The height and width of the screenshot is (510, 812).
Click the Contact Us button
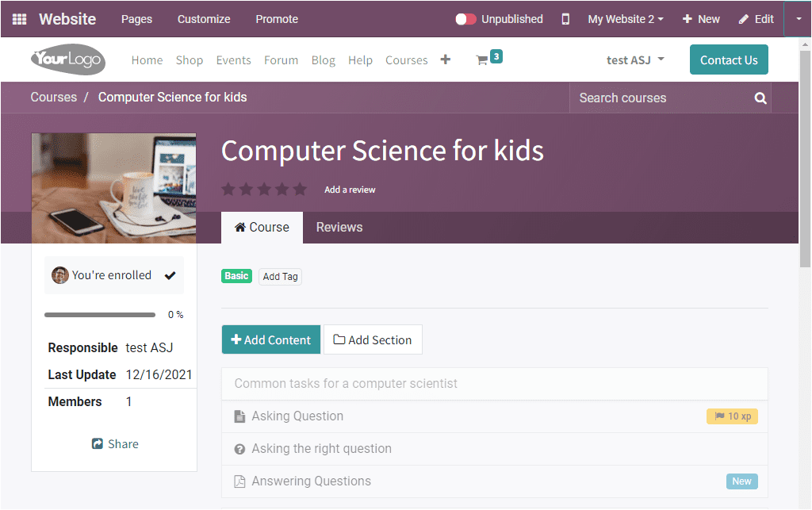[728, 59]
